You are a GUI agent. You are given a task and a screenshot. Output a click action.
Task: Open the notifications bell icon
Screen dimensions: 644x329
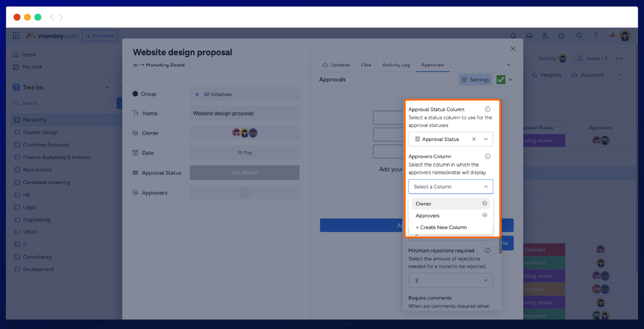coord(513,36)
